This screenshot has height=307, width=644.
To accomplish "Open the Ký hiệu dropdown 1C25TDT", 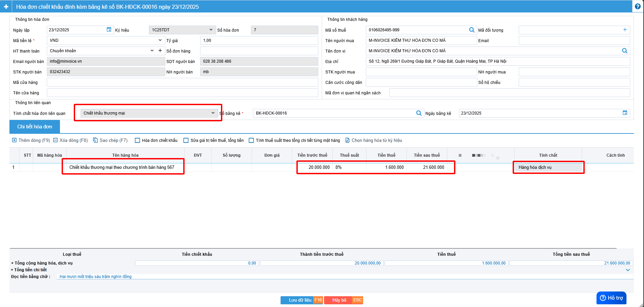I will coord(182,30).
